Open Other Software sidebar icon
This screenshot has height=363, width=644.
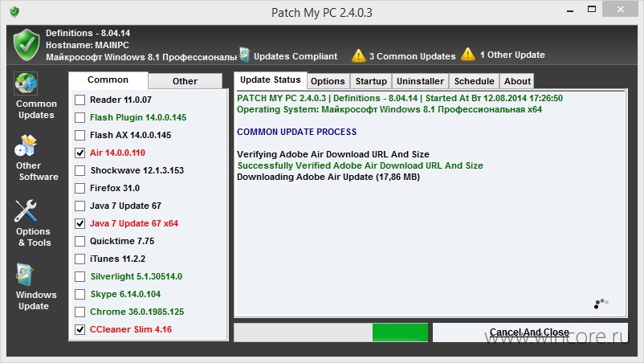[x=26, y=146]
